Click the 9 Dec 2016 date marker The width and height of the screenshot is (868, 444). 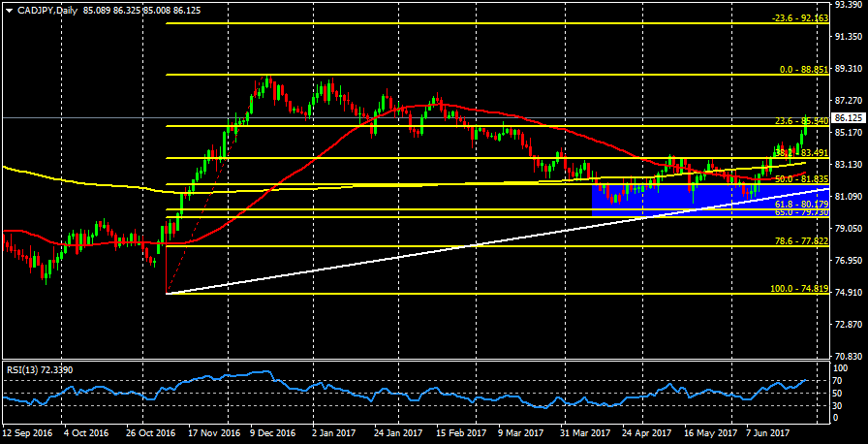pos(274,433)
